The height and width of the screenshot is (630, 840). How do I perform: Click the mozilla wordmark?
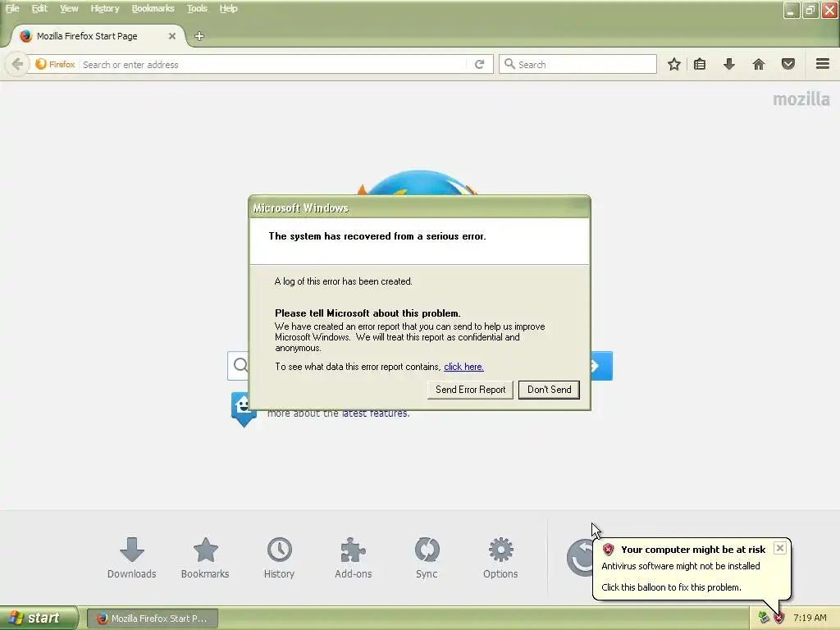coord(801,99)
